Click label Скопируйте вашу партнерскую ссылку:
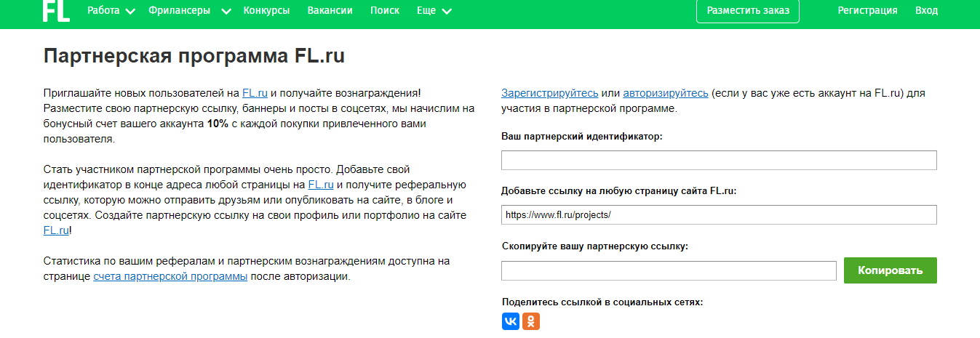Screen dimensions: 980x338 (x=595, y=246)
